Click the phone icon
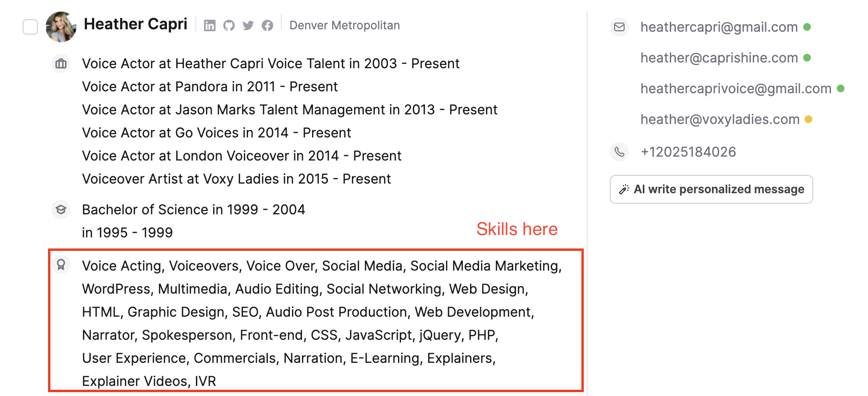This screenshot has width=868, height=396. pos(619,152)
